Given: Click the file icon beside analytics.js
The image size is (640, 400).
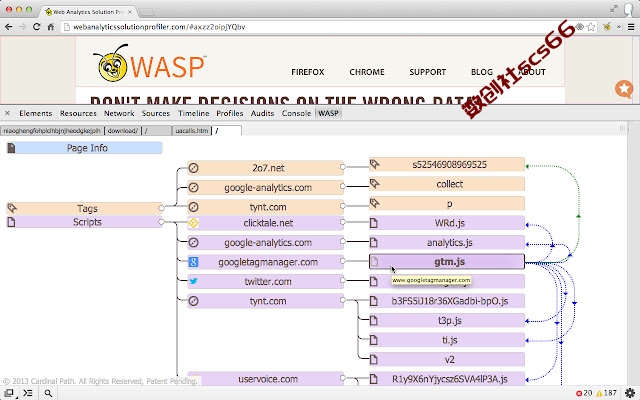Looking at the screenshot, I should coord(374,242).
